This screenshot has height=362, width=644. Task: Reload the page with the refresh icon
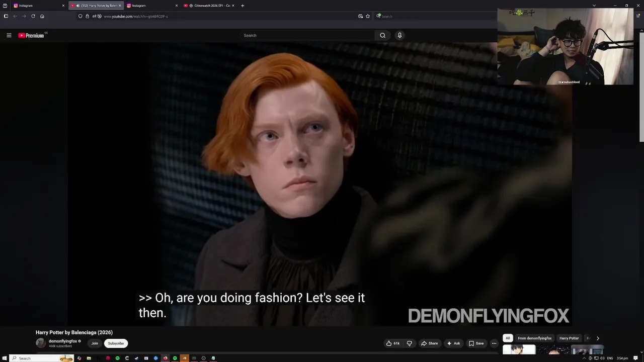[33, 16]
